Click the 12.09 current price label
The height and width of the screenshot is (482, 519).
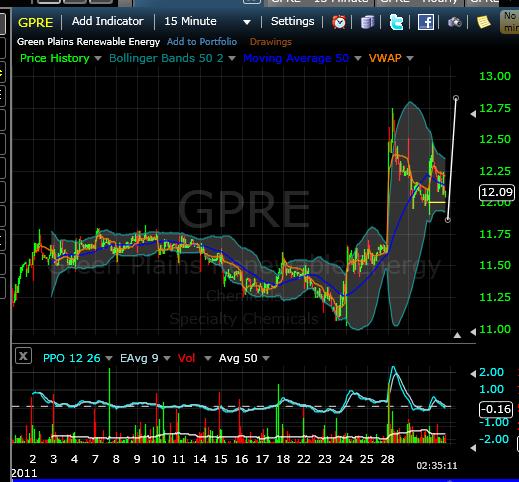point(497,192)
